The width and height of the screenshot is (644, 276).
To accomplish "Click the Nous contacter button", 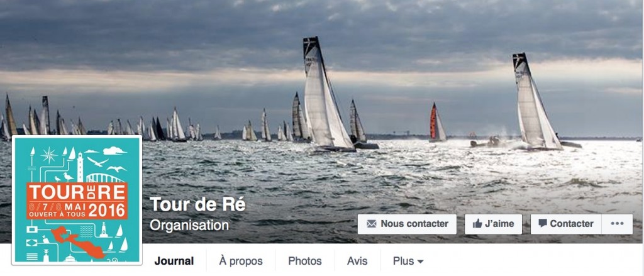I will click(x=407, y=224).
